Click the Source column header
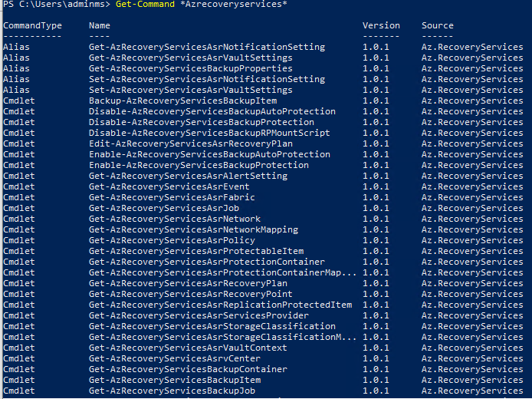Screen dimensions: 532x399 (x=438, y=26)
